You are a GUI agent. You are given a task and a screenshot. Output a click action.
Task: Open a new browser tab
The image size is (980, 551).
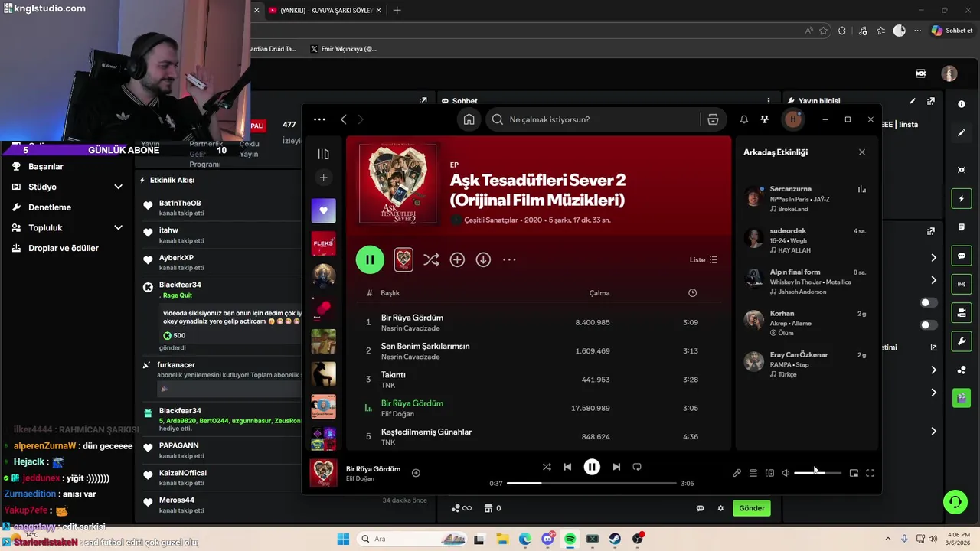pyautogui.click(x=397, y=10)
